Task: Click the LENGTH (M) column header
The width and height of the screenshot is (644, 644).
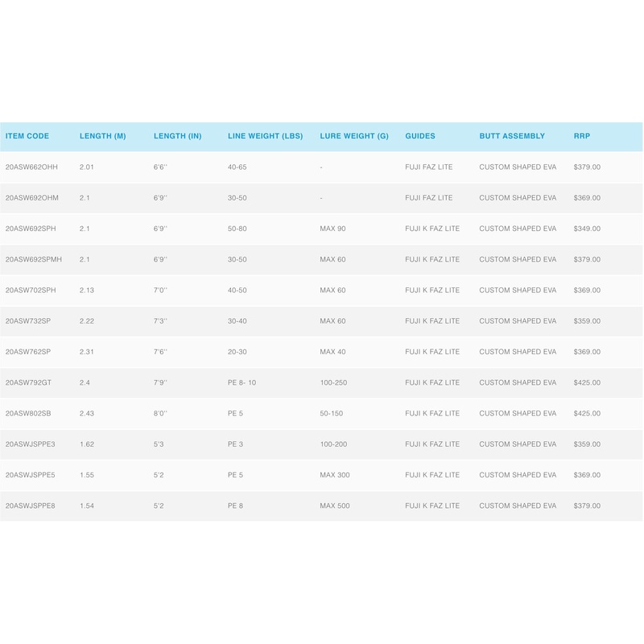Action: [x=102, y=136]
